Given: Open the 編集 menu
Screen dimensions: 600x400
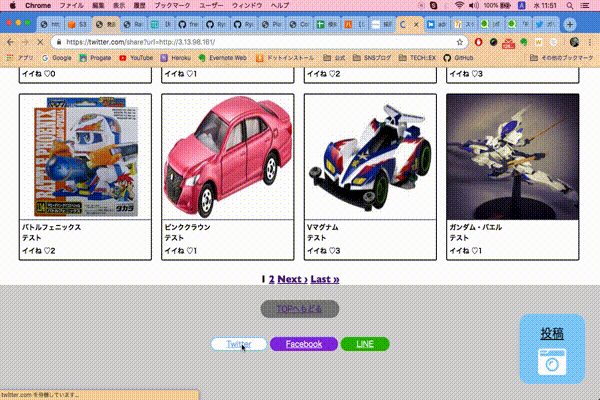Looking at the screenshot, I should (98, 5).
